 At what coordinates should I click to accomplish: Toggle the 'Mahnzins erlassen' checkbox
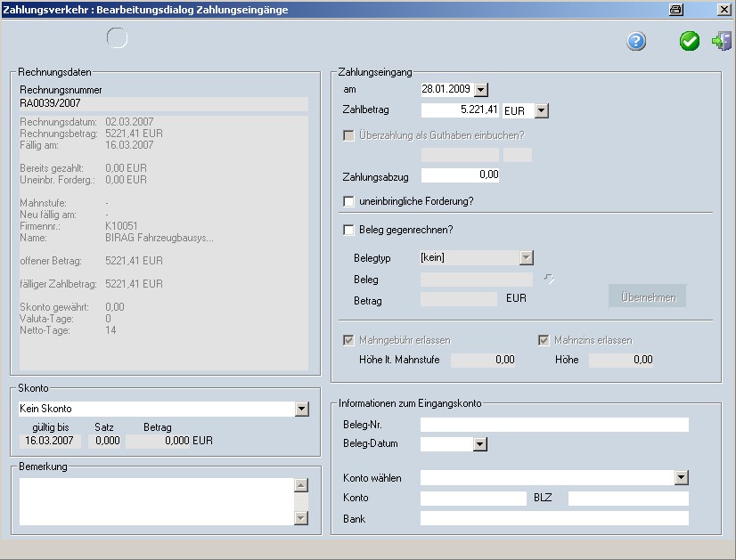pos(544,340)
